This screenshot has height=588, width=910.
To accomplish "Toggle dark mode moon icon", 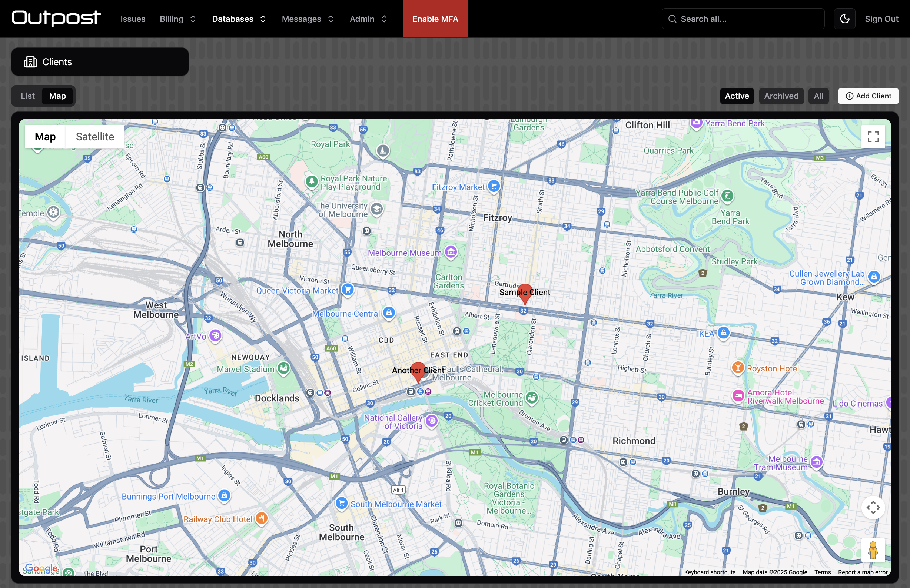I will point(844,19).
